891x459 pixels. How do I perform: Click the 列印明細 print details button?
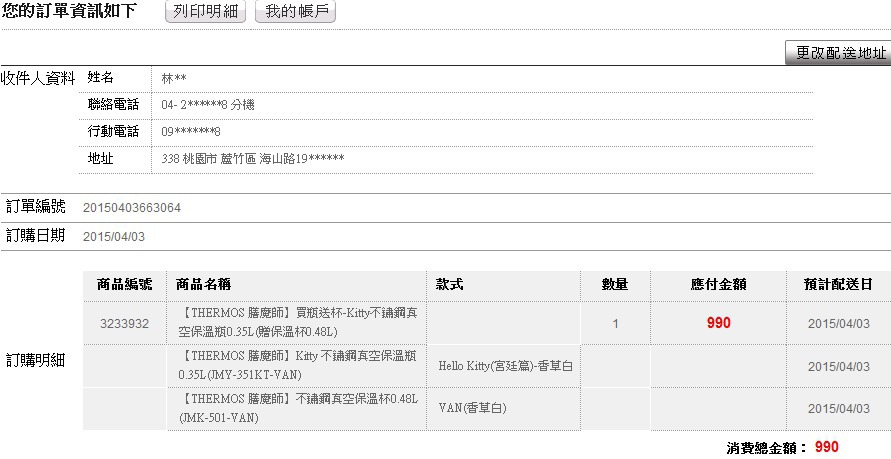point(205,11)
